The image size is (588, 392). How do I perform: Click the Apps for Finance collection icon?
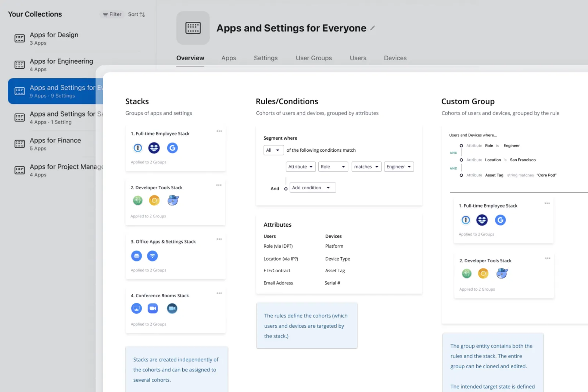click(19, 144)
